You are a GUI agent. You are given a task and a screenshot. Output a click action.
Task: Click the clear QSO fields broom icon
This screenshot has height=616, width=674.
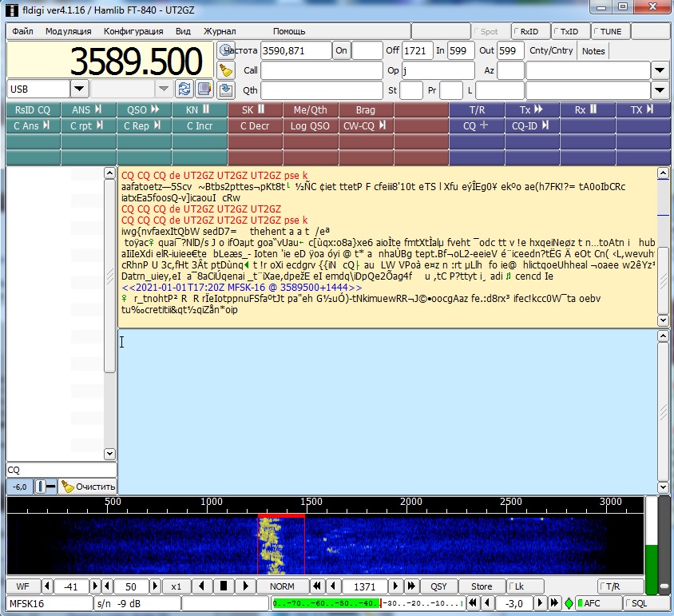coord(226,70)
